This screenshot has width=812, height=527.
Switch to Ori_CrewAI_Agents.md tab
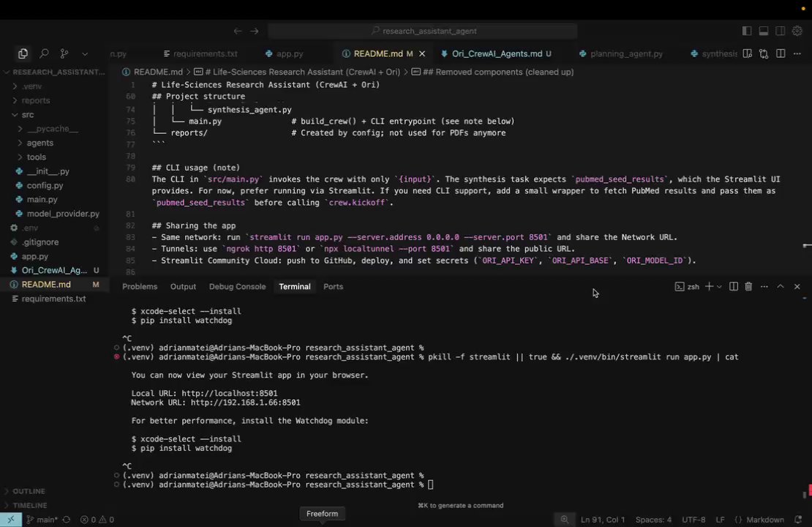coord(496,54)
